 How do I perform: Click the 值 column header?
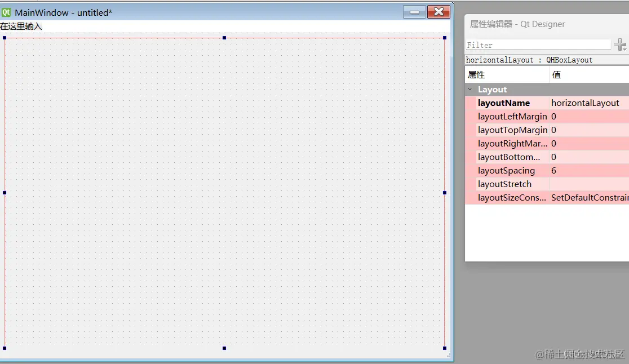point(589,75)
